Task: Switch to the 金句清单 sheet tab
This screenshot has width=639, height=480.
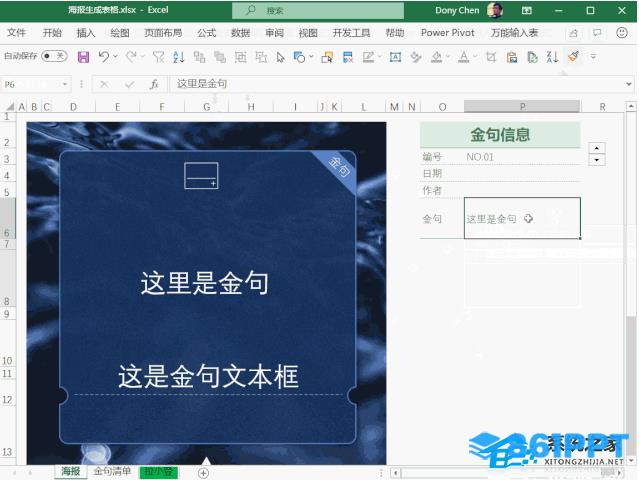Action: point(112,471)
